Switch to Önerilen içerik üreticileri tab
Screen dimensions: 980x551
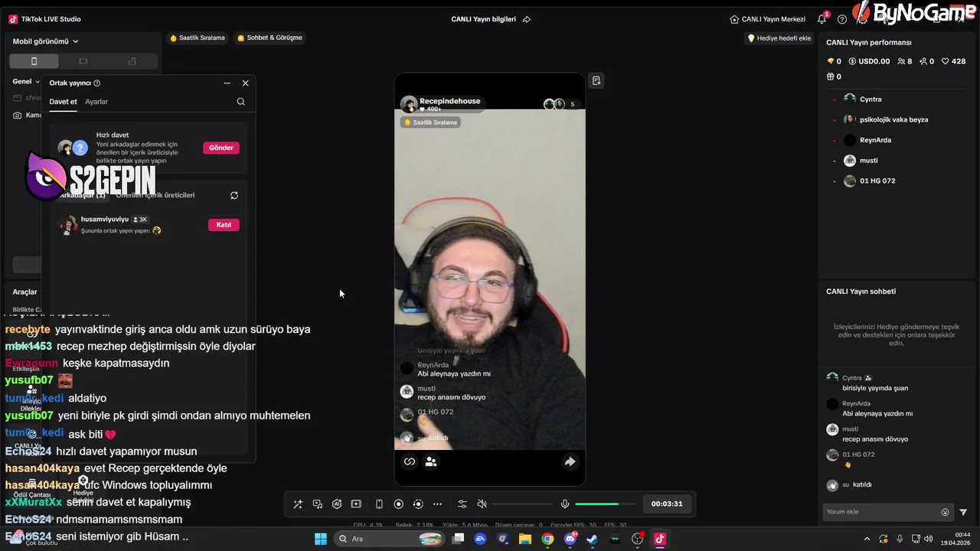click(x=155, y=195)
